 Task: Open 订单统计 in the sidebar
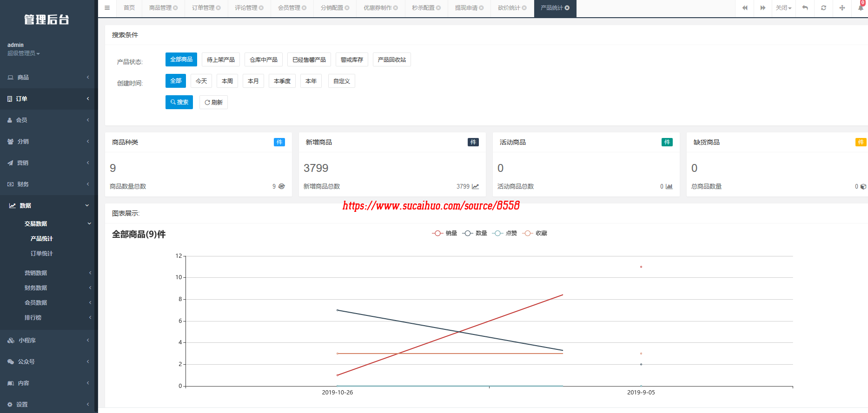click(x=42, y=254)
